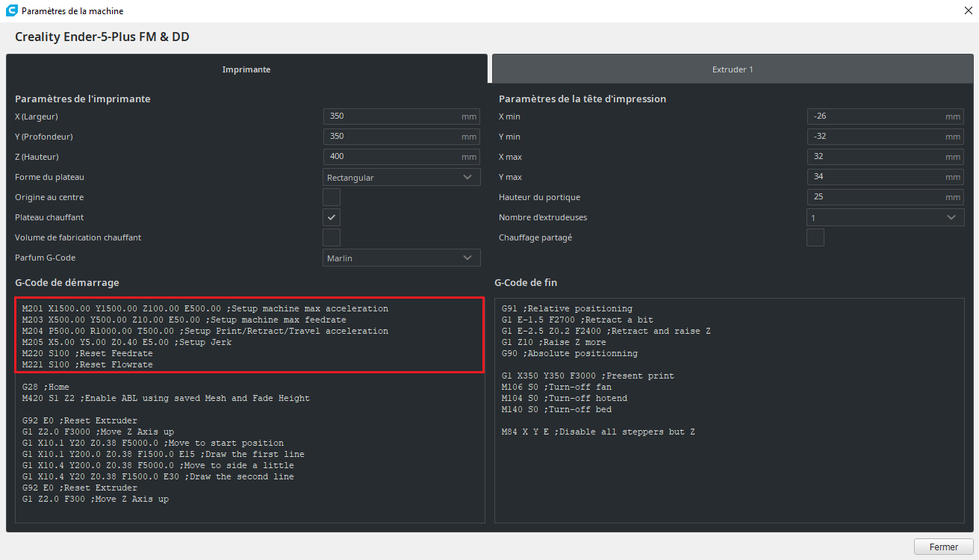The height and width of the screenshot is (560, 979).
Task: Switch to the Imprimante tab
Action: [x=246, y=69]
